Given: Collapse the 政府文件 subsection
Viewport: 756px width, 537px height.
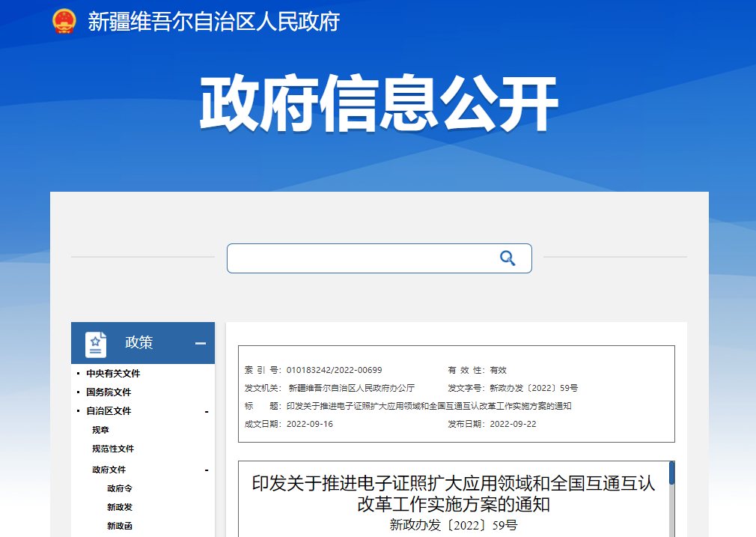Looking at the screenshot, I should 207,470.
